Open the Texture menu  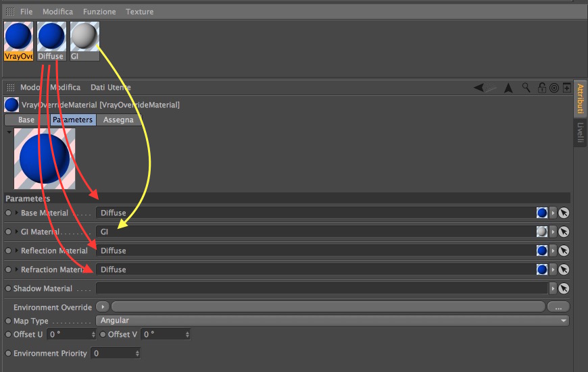pos(139,11)
